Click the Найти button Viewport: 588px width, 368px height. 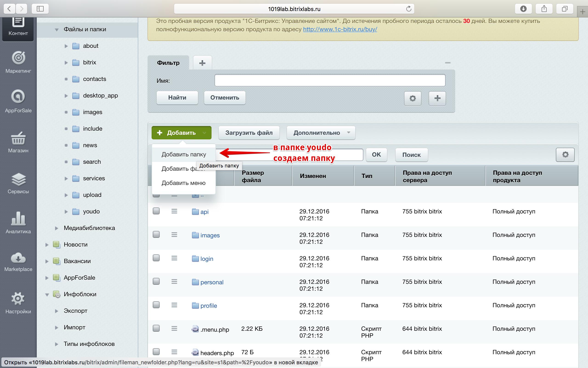(177, 98)
